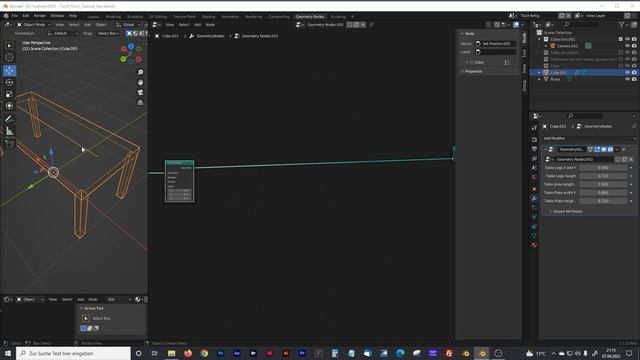Open the Add Modifier dropdown
640x360 pixels.
pos(589,138)
